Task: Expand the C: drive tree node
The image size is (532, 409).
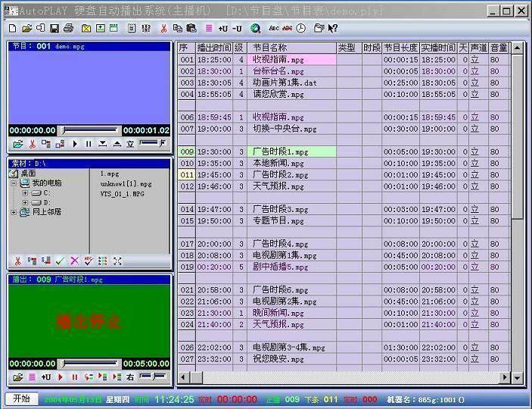Action: coord(24,193)
